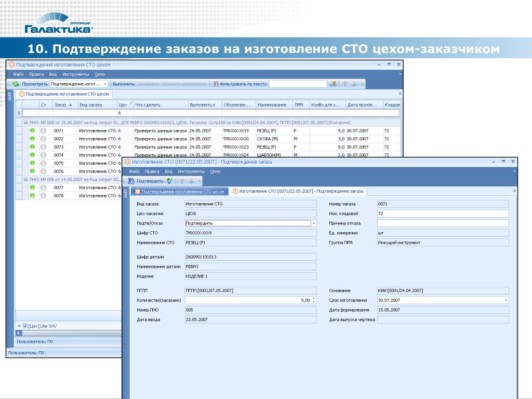Viewport: 532px width, 399px height.
Task: Click the Фильтровать по тексту button
Action: 243,84
